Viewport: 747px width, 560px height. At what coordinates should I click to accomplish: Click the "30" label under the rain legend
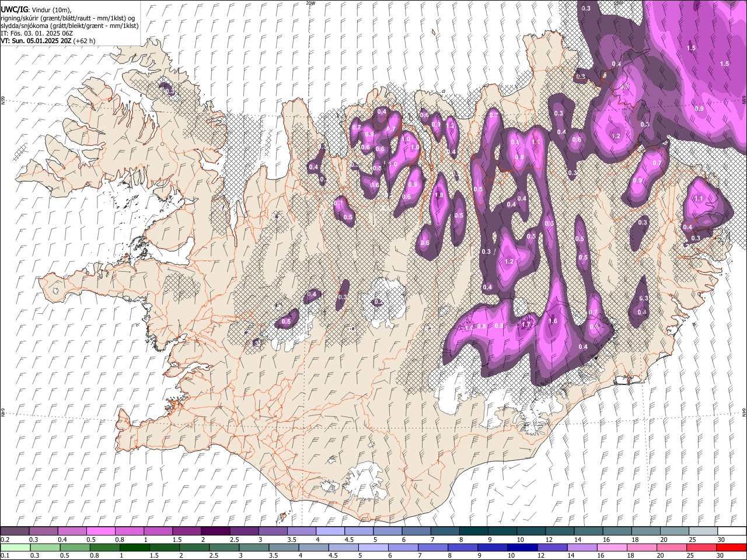click(x=720, y=556)
